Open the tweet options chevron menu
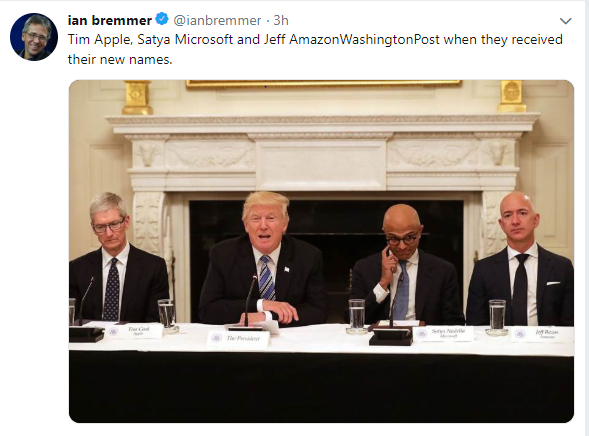 [565, 21]
